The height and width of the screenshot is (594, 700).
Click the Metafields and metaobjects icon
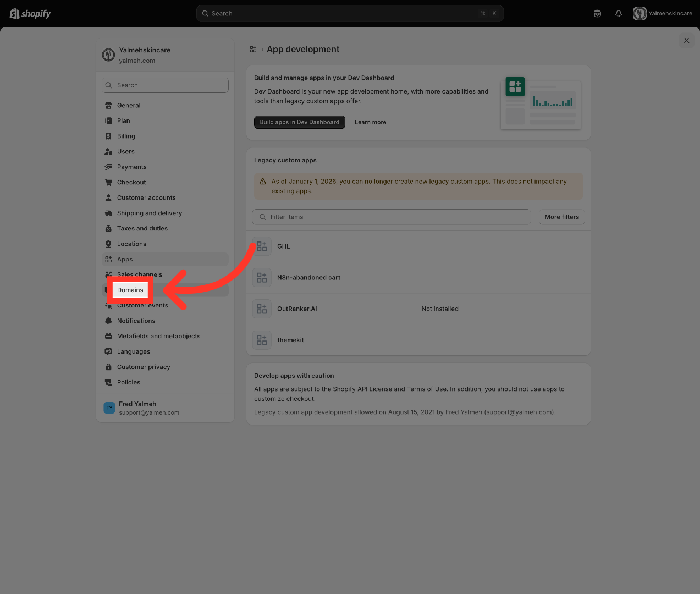(108, 336)
